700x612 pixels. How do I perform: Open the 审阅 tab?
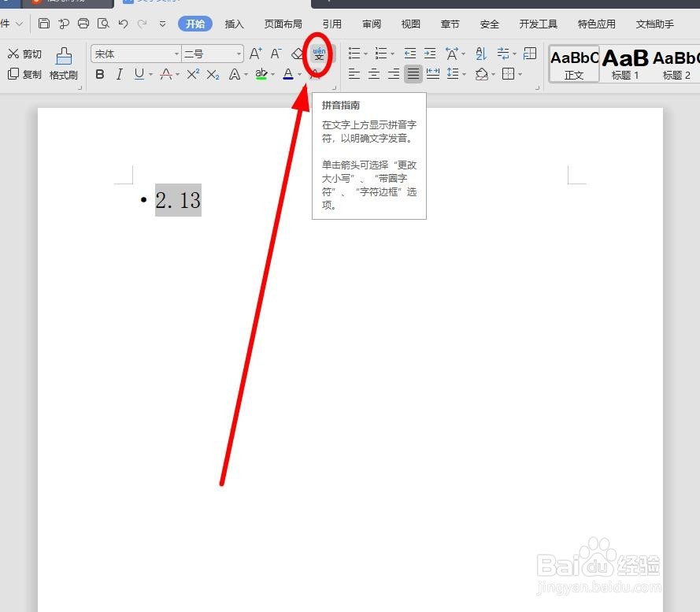pyautogui.click(x=372, y=24)
